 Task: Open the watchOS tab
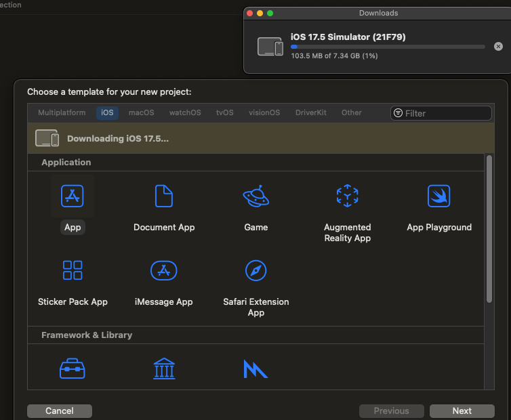(x=185, y=112)
